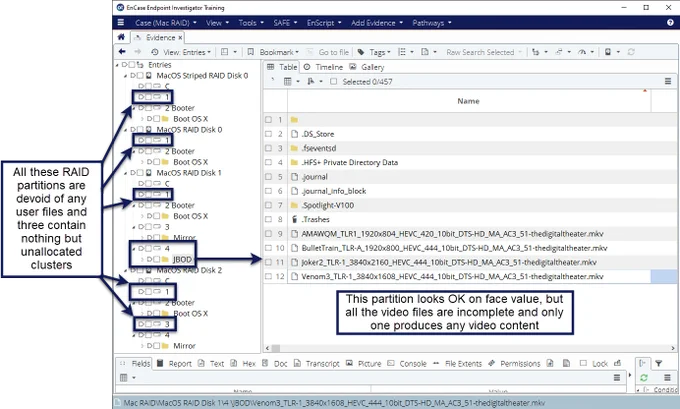This screenshot has height=409, width=680.
Task: Click the document icon right of Permissions
Action: click(550, 363)
